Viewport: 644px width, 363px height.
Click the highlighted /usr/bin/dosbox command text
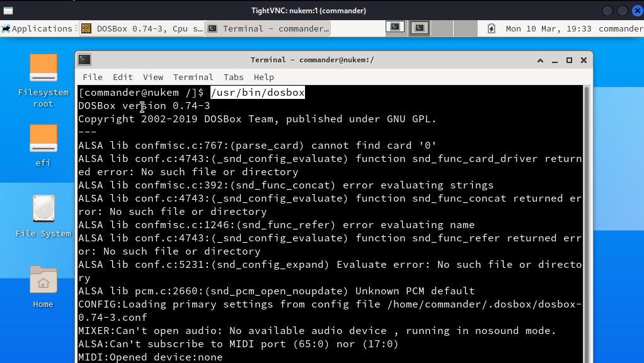click(258, 93)
